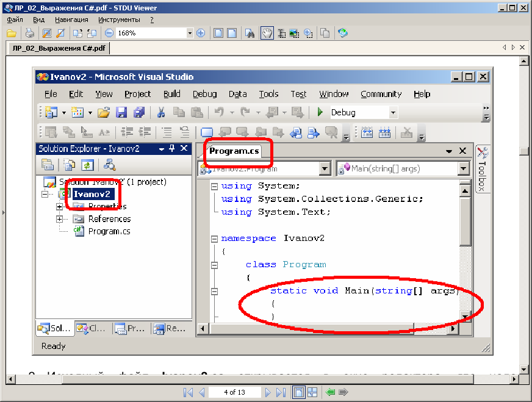Open the Debug configuration dropdown in the picture
The image size is (532, 402).
tap(393, 112)
